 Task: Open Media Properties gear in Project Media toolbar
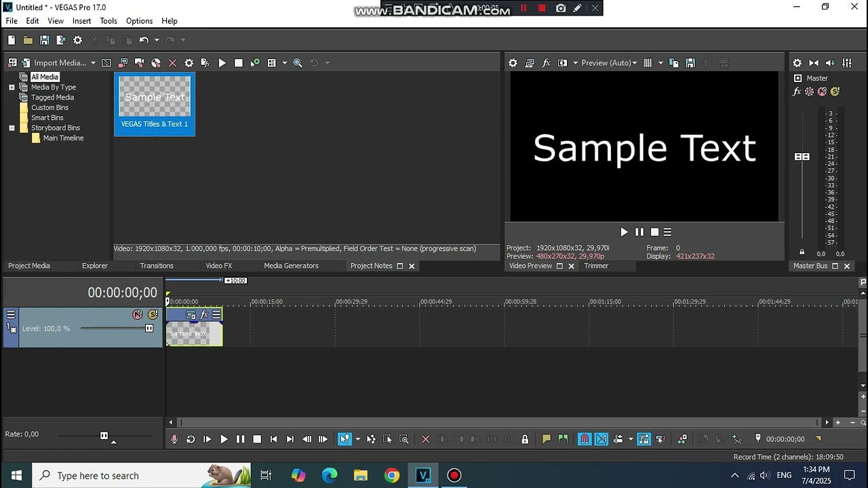189,63
